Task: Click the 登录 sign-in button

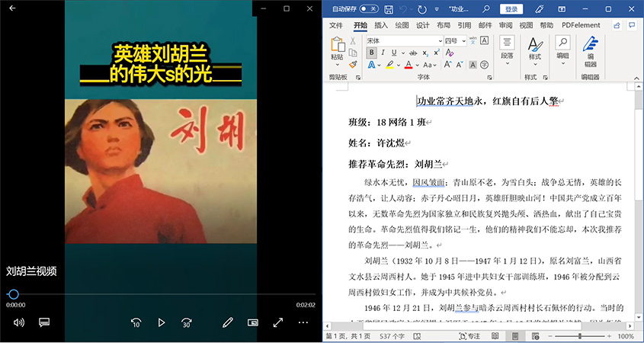Action: point(511,9)
